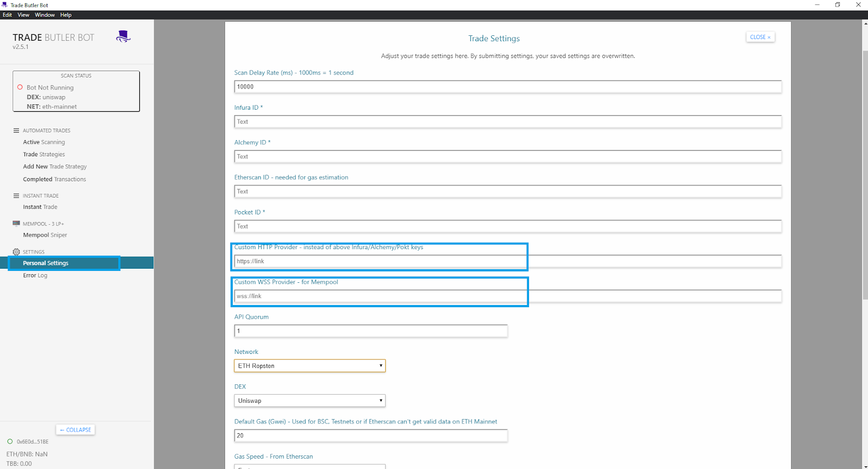
Task: Focus the Alchemy ID text field
Action: tap(508, 156)
